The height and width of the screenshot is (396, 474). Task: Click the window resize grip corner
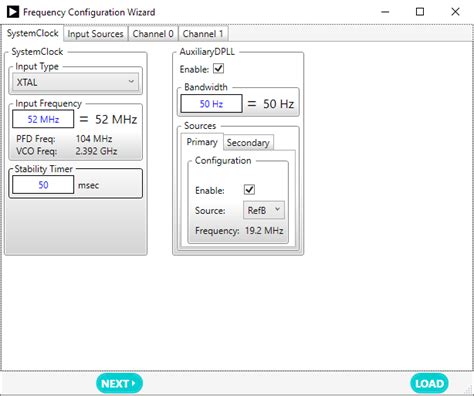click(x=469, y=390)
